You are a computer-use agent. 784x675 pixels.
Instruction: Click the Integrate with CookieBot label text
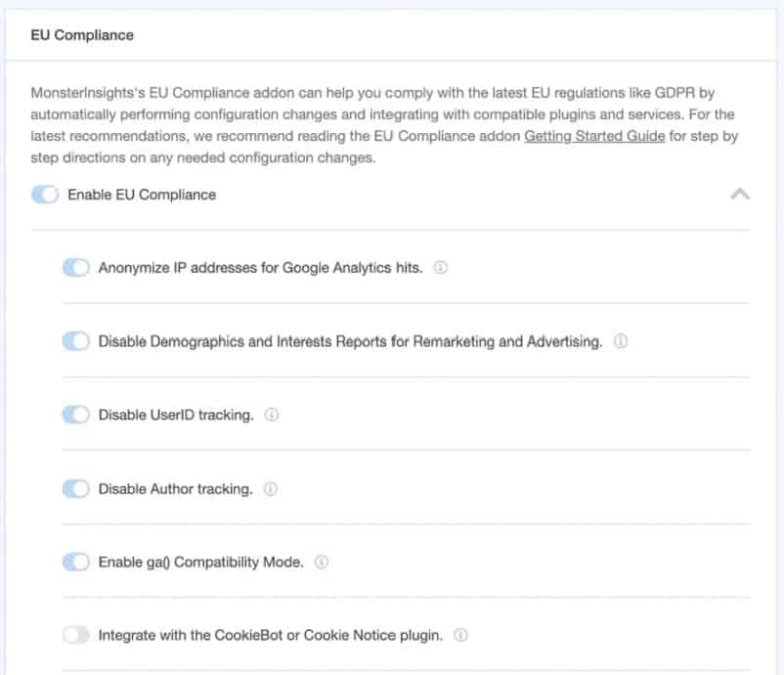tap(269, 635)
